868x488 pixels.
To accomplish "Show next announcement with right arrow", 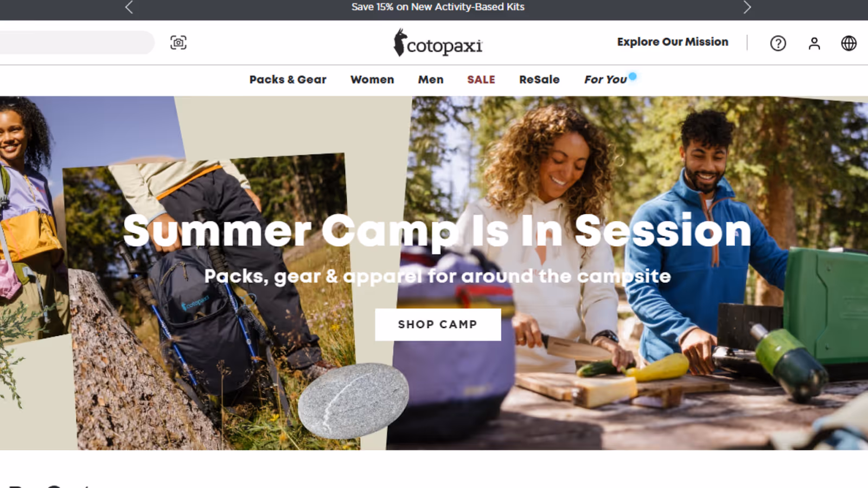I will tap(747, 7).
